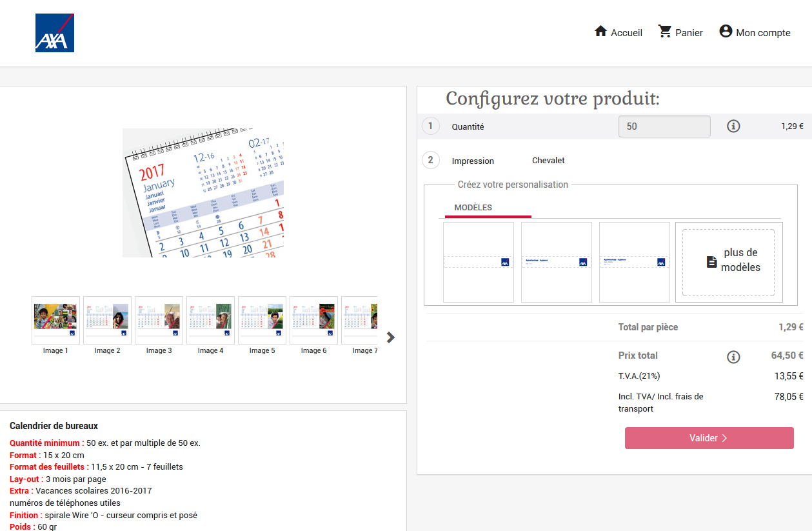Screen dimensions: 812x531
Task: Select the first template with logo only
Action: point(479,262)
